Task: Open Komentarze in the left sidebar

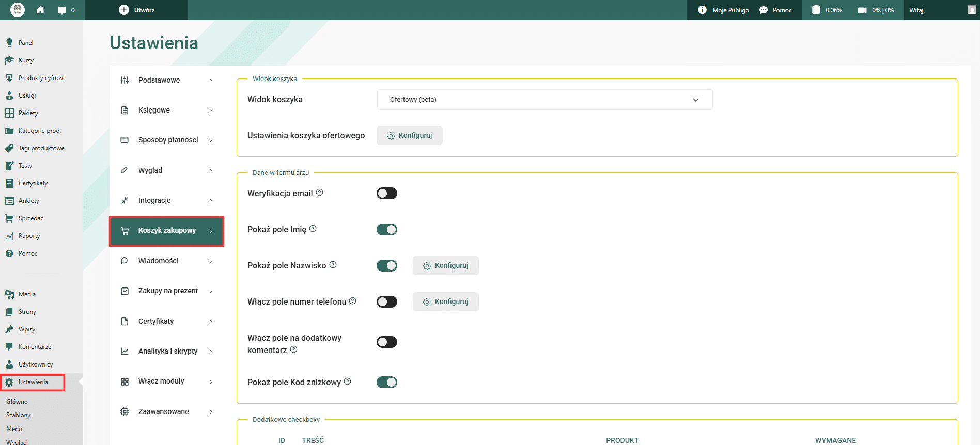Action: pos(35,347)
